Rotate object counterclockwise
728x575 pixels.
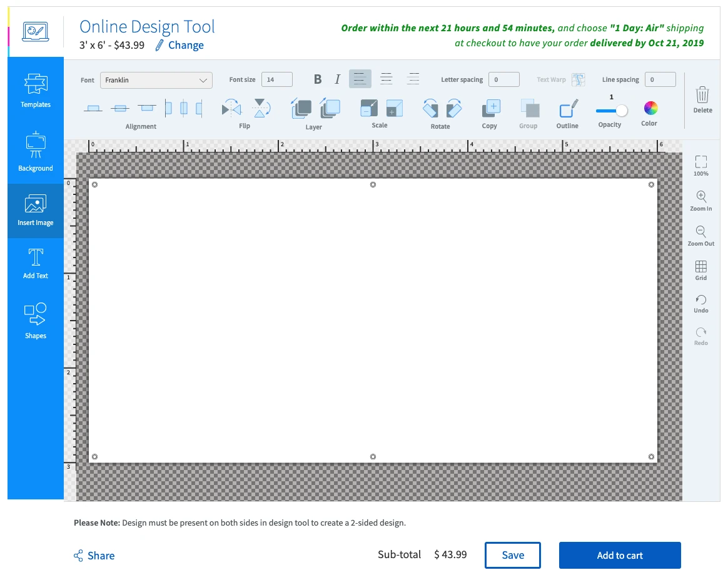(430, 108)
